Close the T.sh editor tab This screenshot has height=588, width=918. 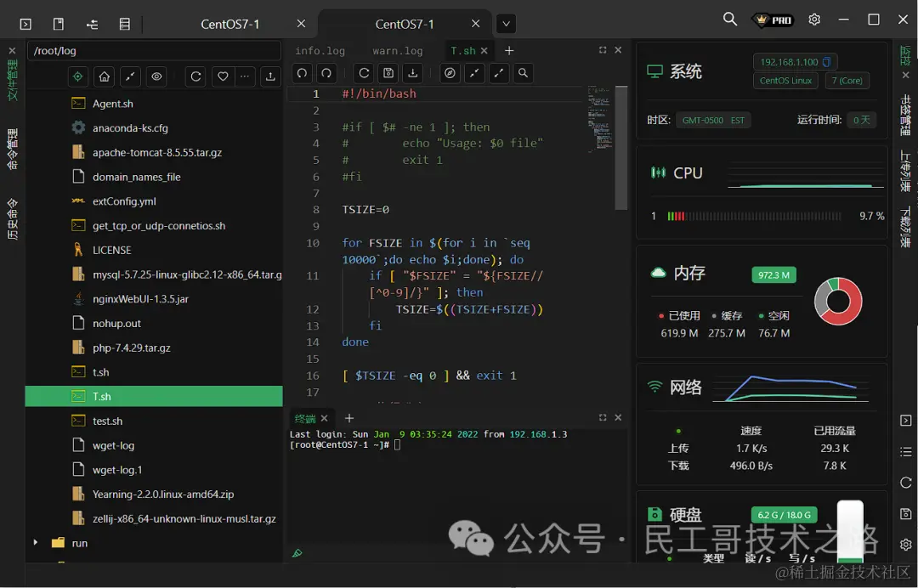coord(484,51)
